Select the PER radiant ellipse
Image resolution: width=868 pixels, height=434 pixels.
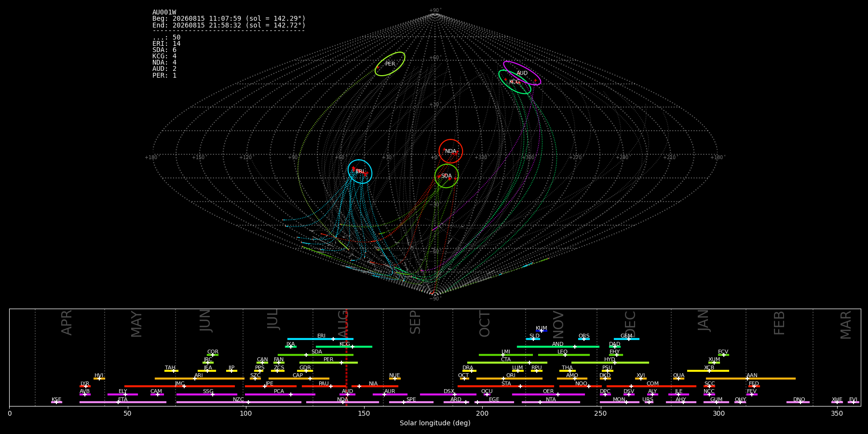tap(390, 64)
